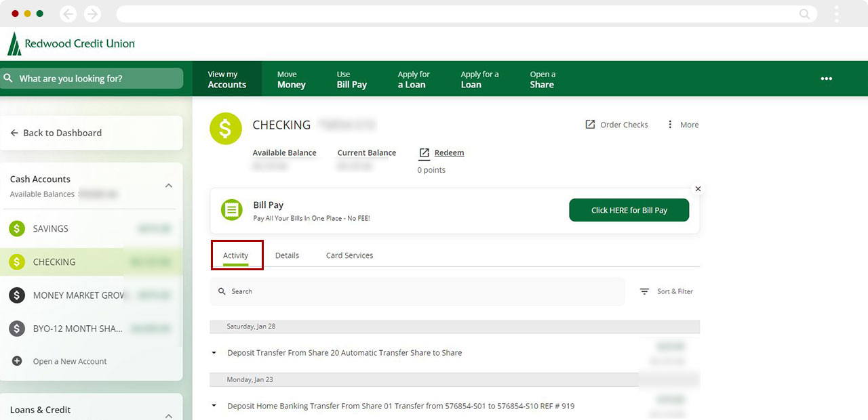Click the transaction Search field
Viewport: 868px width, 420px height.
[x=417, y=291]
